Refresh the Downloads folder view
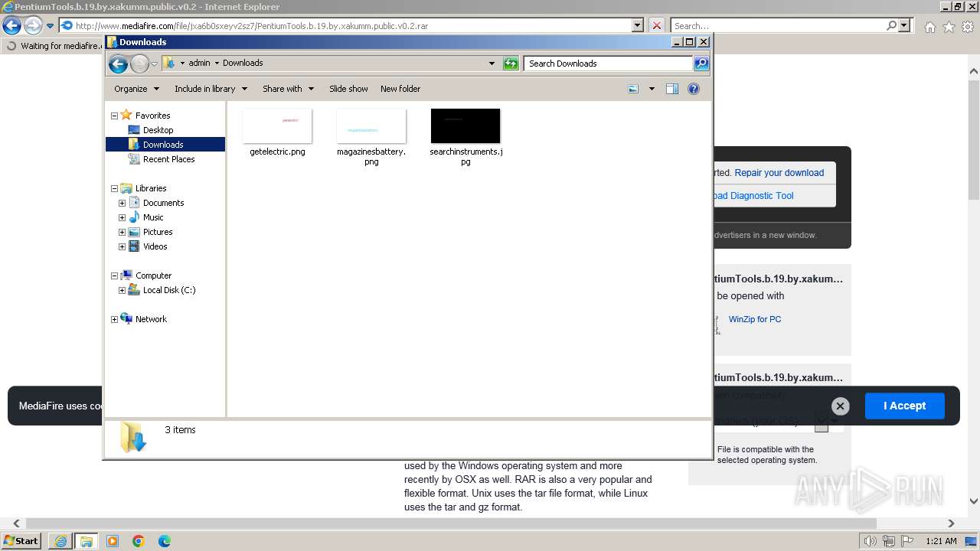The height and width of the screenshot is (551, 980). [511, 64]
